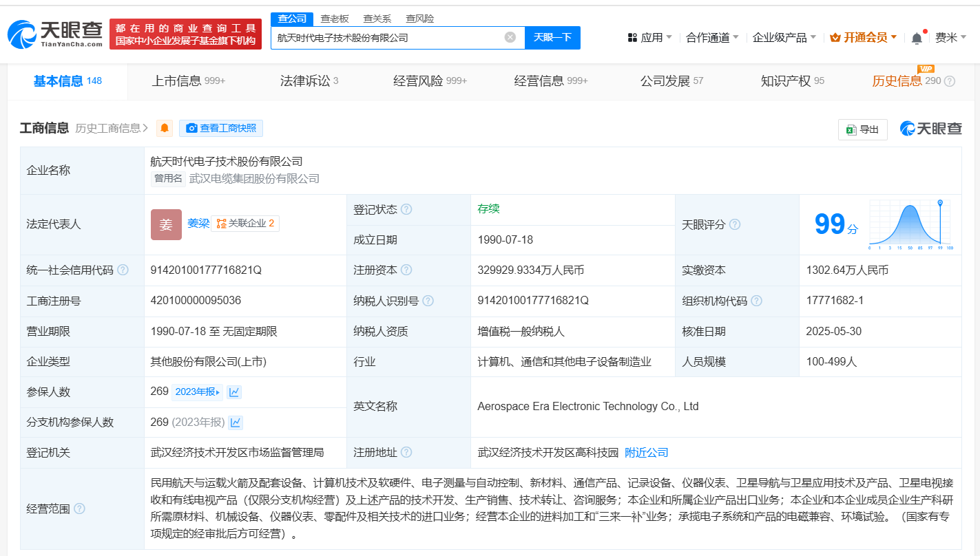The width and height of the screenshot is (980, 556).
Task: Click the TianYanCha logo in header
Action: tap(55, 34)
